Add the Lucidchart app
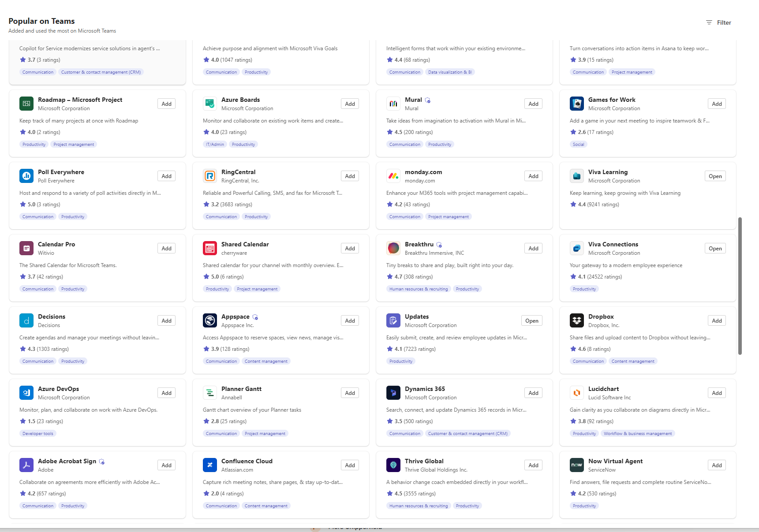This screenshot has width=759, height=532. click(717, 393)
